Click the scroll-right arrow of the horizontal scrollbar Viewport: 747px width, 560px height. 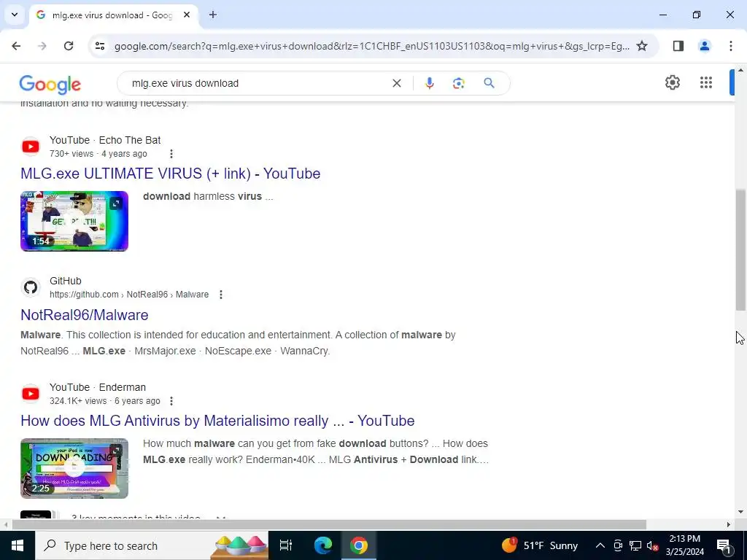729,525
